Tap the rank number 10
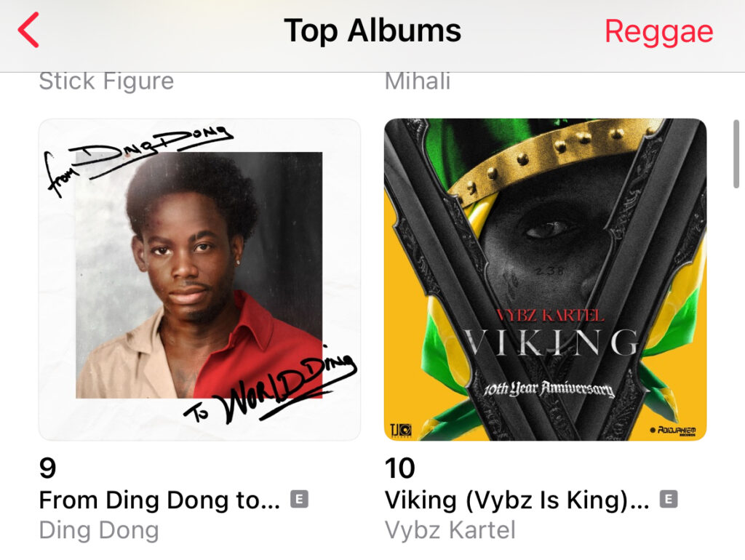The height and width of the screenshot is (560, 745). pos(400,468)
